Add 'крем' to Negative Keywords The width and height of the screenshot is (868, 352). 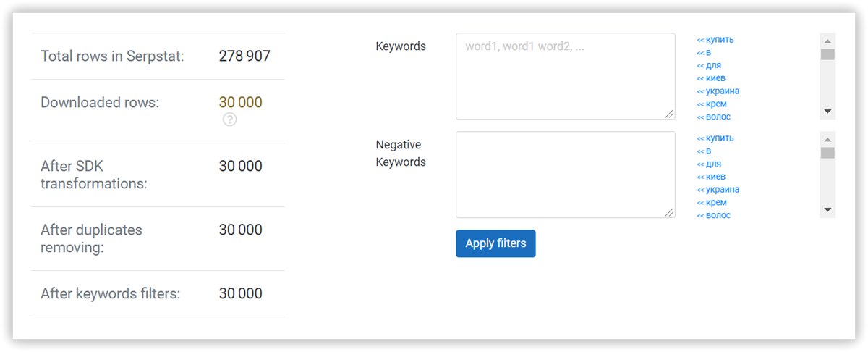pos(712,202)
